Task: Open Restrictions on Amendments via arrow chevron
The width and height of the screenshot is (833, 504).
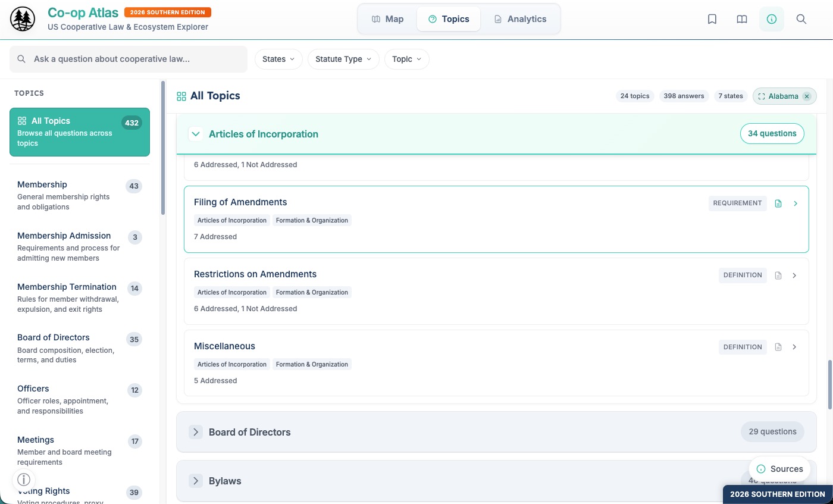Action: [x=795, y=276]
